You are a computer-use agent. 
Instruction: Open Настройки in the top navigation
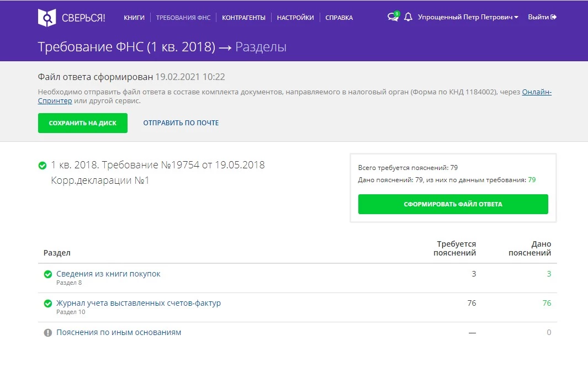click(295, 18)
